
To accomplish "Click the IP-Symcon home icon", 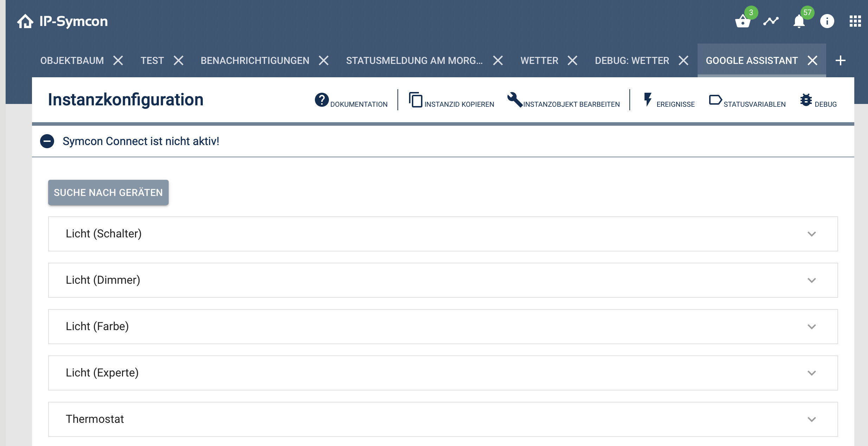I will pos(25,21).
